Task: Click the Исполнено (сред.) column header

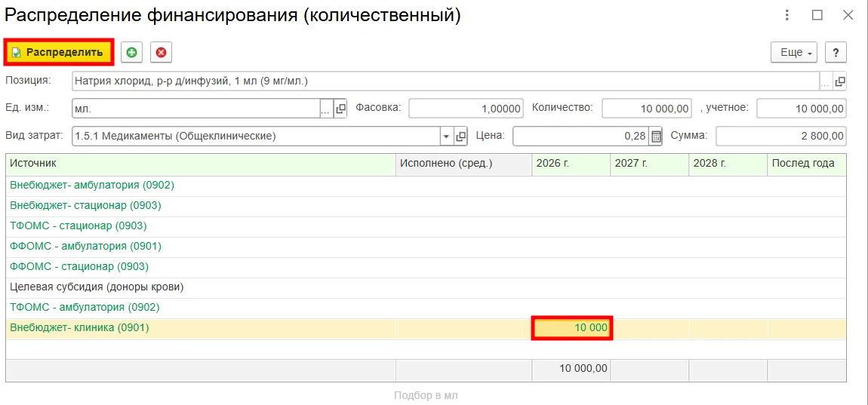Action: point(464,165)
